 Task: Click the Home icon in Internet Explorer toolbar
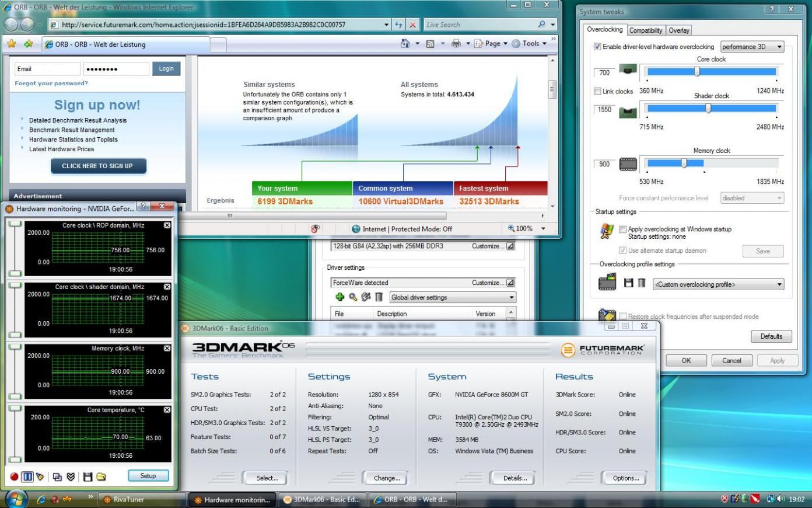405,43
